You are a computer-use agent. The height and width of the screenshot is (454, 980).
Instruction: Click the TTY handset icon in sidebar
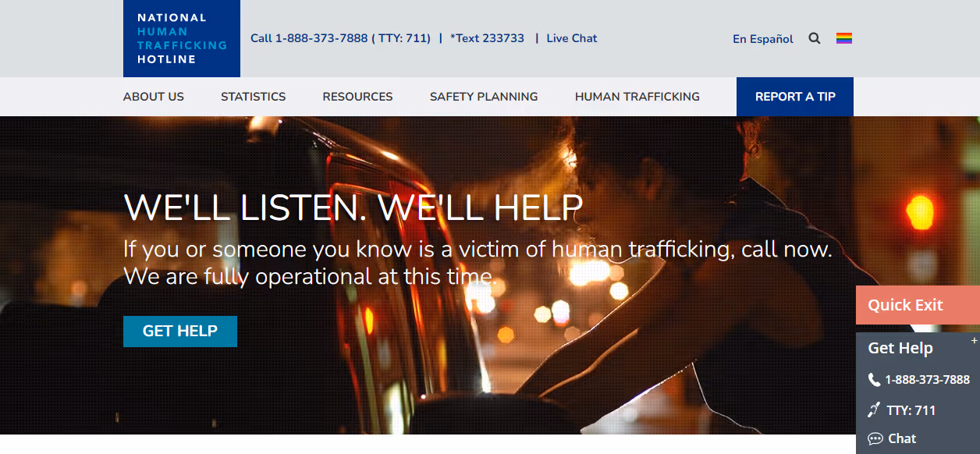(874, 410)
